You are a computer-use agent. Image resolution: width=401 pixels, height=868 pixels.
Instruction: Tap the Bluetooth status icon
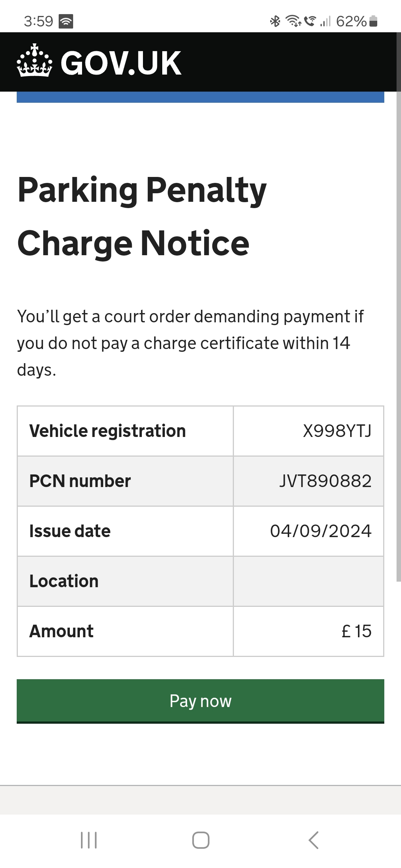point(275,21)
